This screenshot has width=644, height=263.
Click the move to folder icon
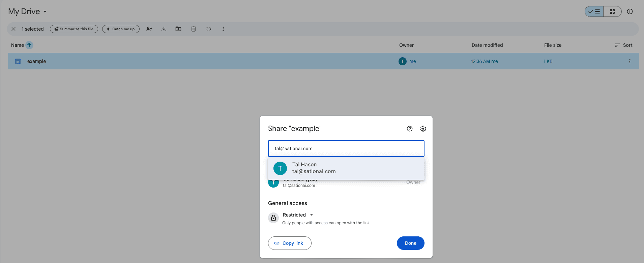pyautogui.click(x=178, y=29)
